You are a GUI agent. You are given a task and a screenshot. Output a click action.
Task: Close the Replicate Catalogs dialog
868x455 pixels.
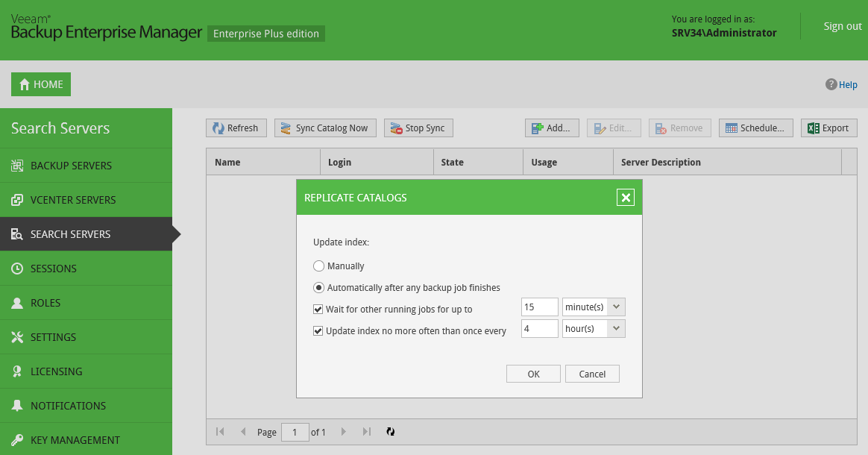(626, 198)
